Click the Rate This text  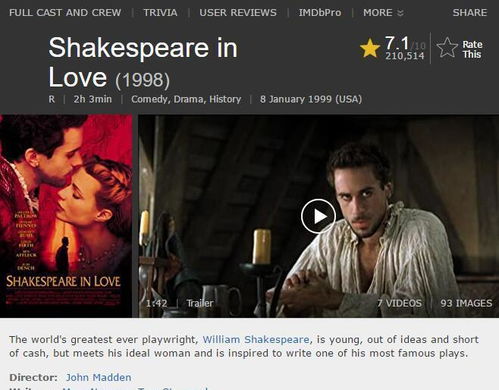point(472,49)
